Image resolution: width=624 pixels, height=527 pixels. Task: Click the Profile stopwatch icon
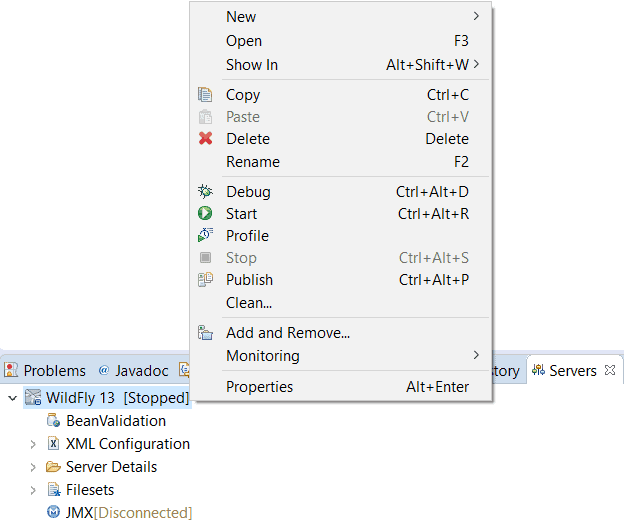click(x=205, y=235)
